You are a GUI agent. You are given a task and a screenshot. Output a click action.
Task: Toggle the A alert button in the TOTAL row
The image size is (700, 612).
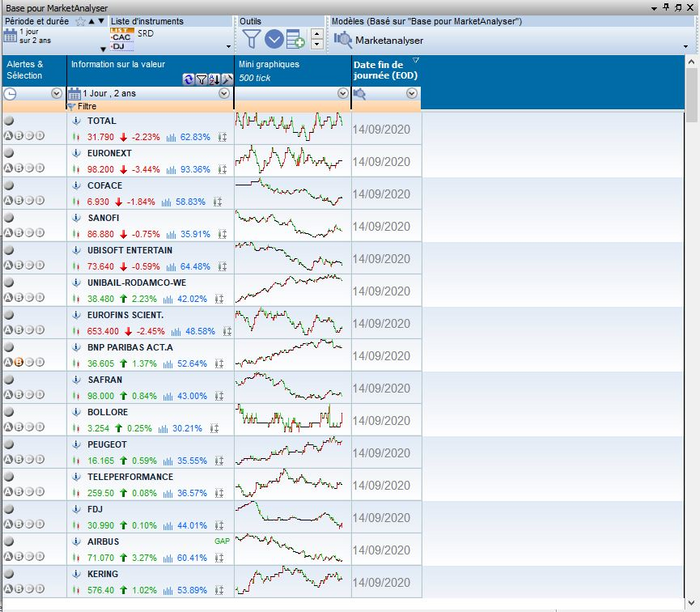tap(8, 136)
